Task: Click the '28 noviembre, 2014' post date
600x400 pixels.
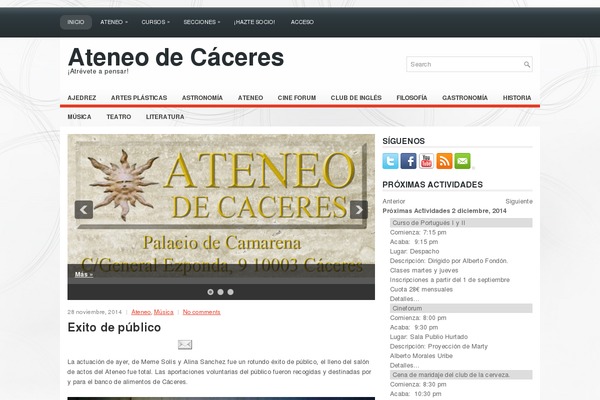Action: coord(95,312)
